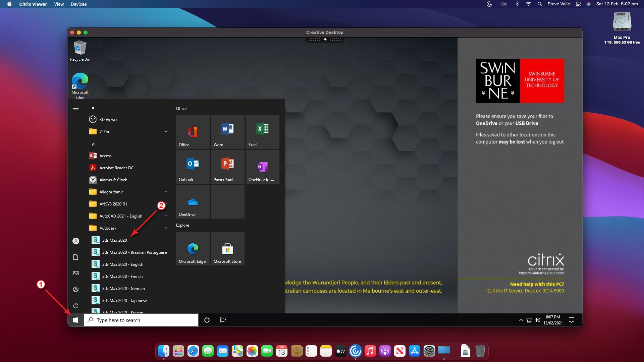The height and width of the screenshot is (362, 644).
Task: Open the Devices menu in Citrix Viewer
Action: 78,4
